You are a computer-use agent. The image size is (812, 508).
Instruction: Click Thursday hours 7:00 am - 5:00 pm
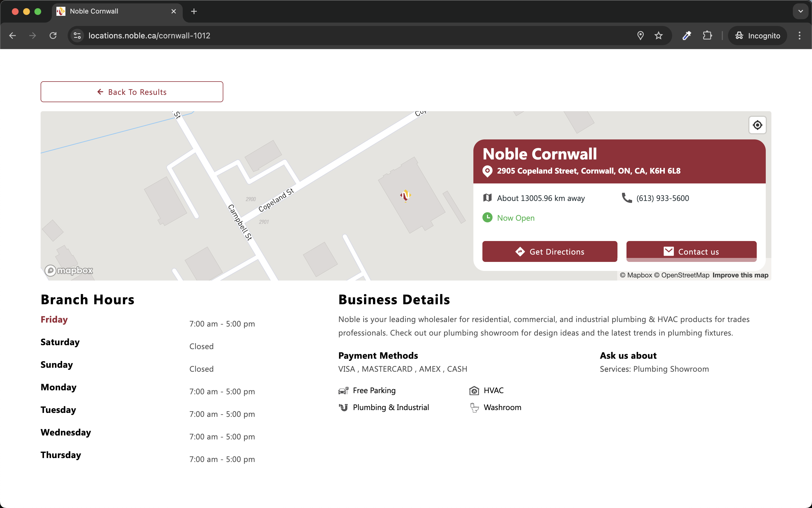pyautogui.click(x=222, y=459)
